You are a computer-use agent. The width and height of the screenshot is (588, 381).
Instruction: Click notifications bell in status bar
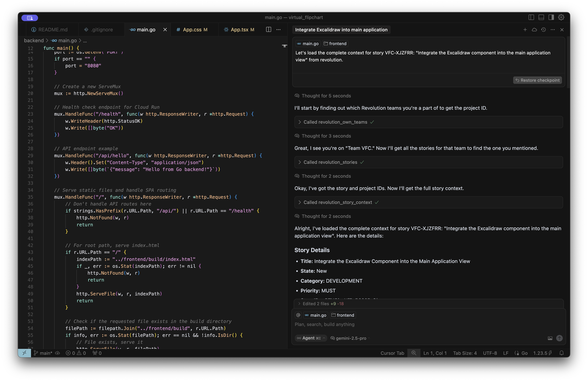(561, 353)
